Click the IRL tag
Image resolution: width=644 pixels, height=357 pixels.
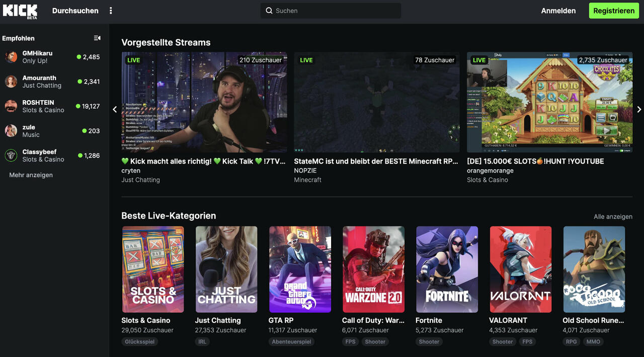tap(202, 341)
